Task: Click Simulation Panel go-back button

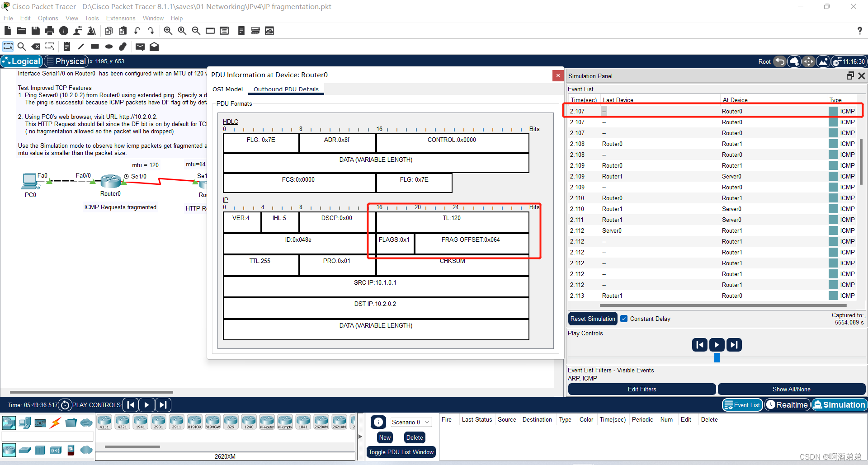Action: tap(700, 345)
